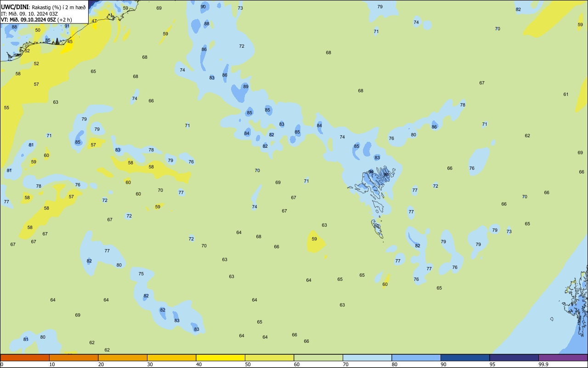Click the 94 humidity value over the islands
The height and width of the screenshot is (368, 588).
click(x=371, y=172)
